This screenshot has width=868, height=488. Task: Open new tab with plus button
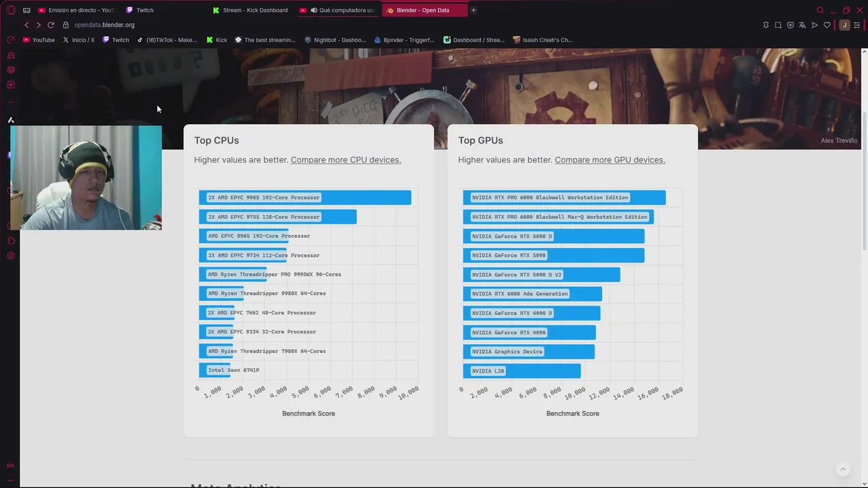[473, 10]
